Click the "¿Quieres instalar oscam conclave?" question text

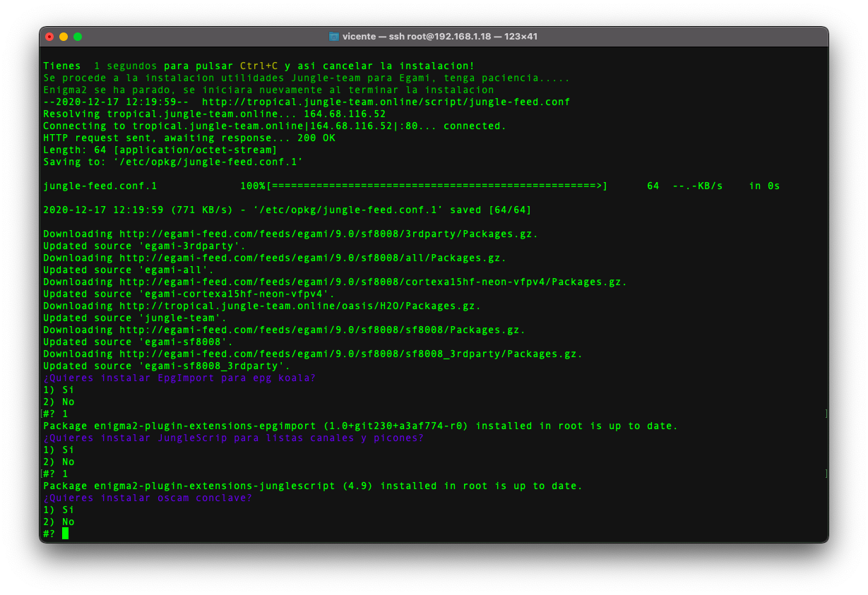[148, 498]
